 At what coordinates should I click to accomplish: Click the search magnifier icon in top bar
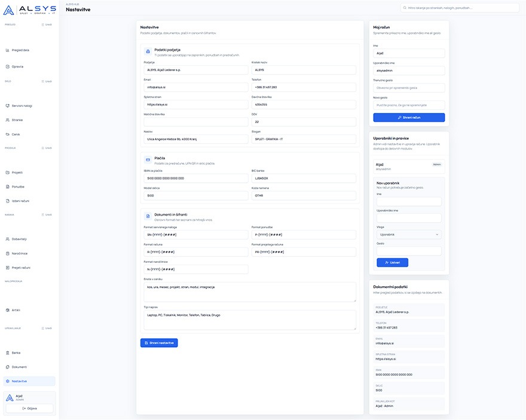click(x=405, y=8)
